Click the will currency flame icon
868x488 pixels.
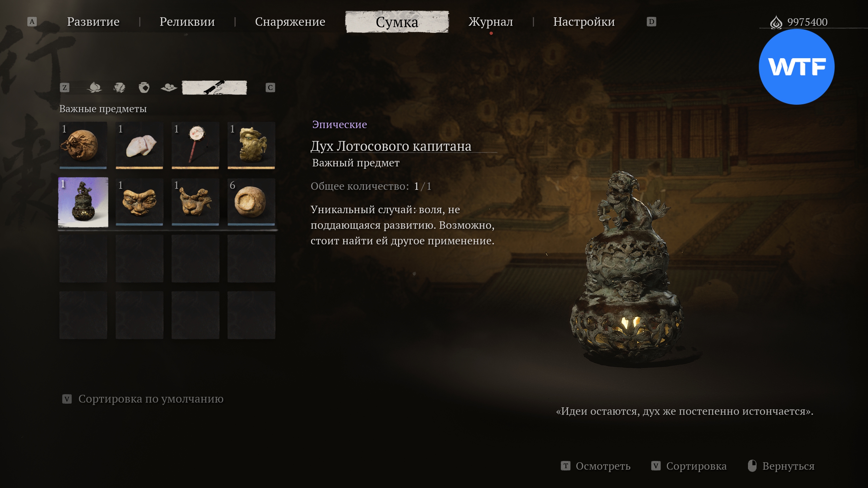[x=776, y=22]
